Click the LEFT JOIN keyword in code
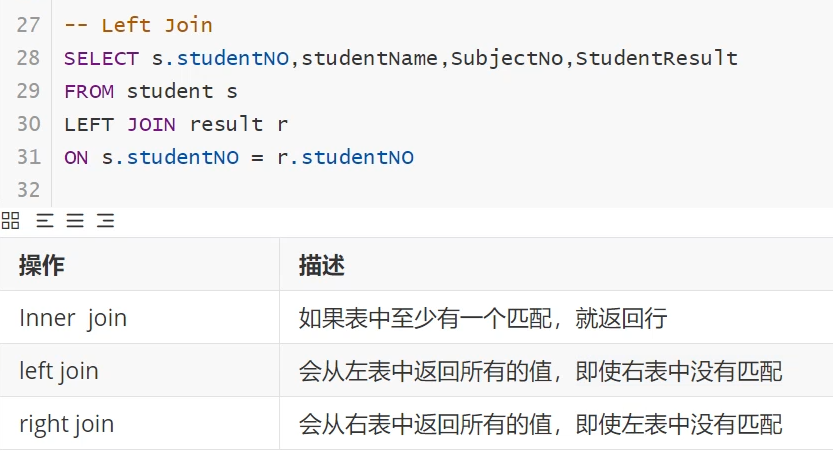The height and width of the screenshot is (465, 833). tap(119, 124)
